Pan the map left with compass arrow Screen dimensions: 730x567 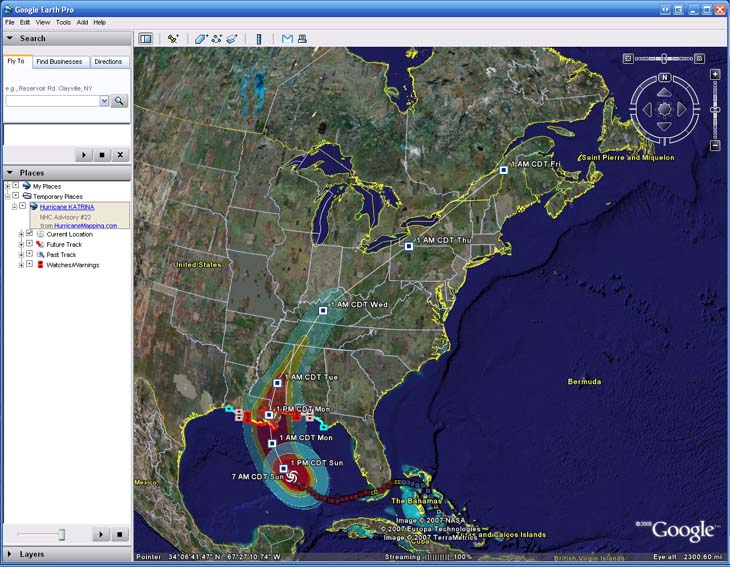click(648, 109)
